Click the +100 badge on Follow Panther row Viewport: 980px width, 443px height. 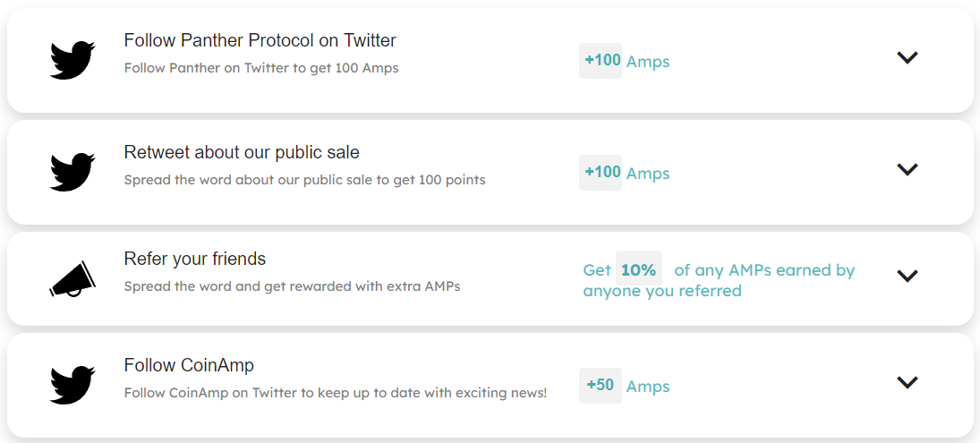point(601,61)
